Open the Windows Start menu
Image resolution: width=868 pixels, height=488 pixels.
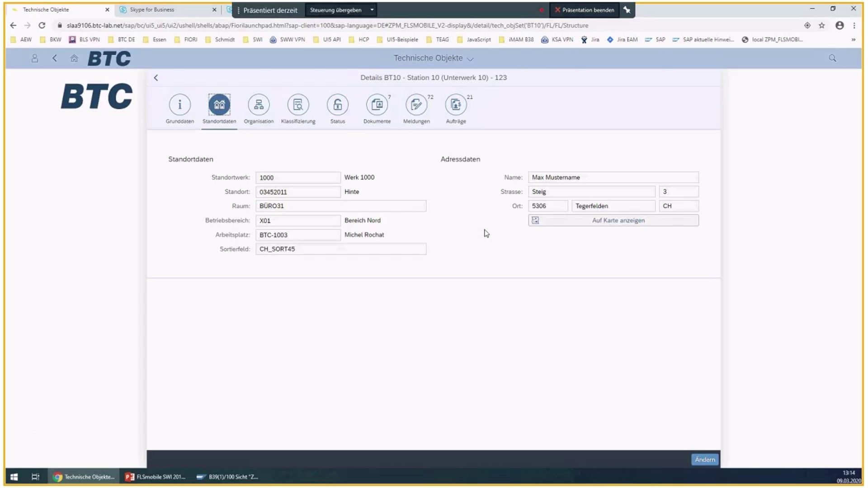(14, 477)
